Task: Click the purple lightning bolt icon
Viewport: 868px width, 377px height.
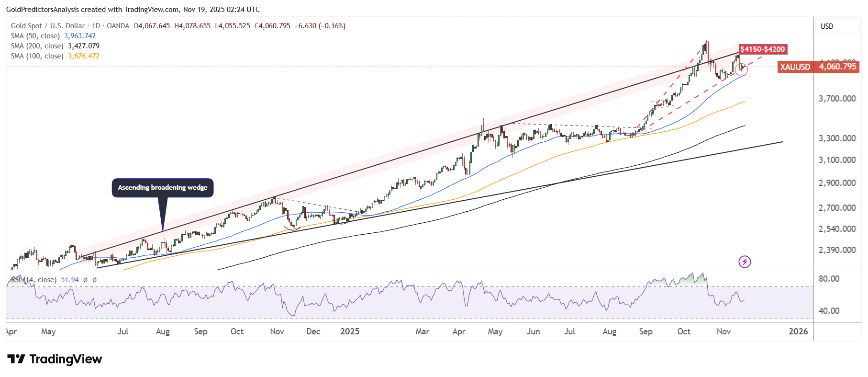Action: point(745,262)
